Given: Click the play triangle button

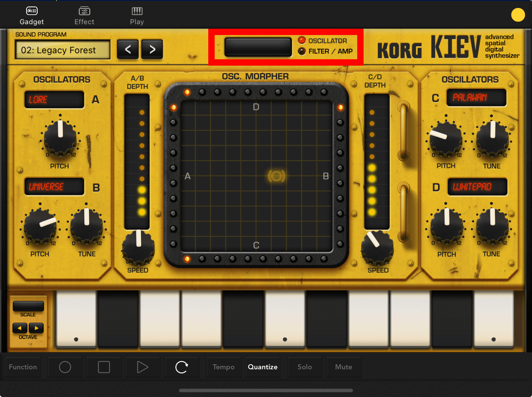Looking at the screenshot, I should point(143,367).
